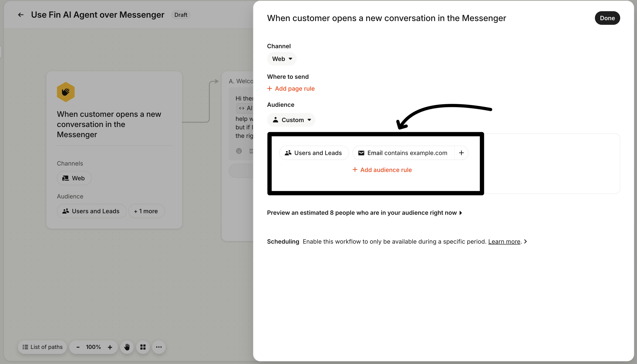Click the A. Welcome path heading
The height and width of the screenshot is (364, 637).
pyautogui.click(x=241, y=81)
